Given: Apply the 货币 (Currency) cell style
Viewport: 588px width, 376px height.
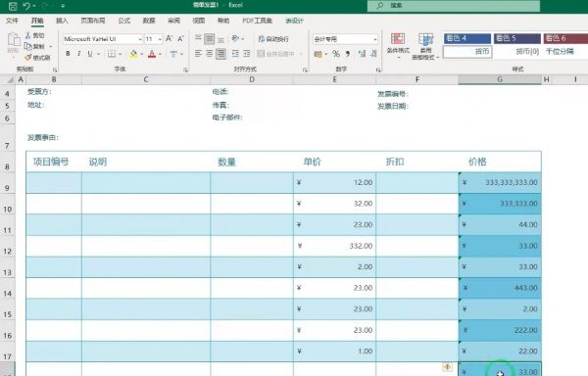Looking at the screenshot, I should coord(467,52).
